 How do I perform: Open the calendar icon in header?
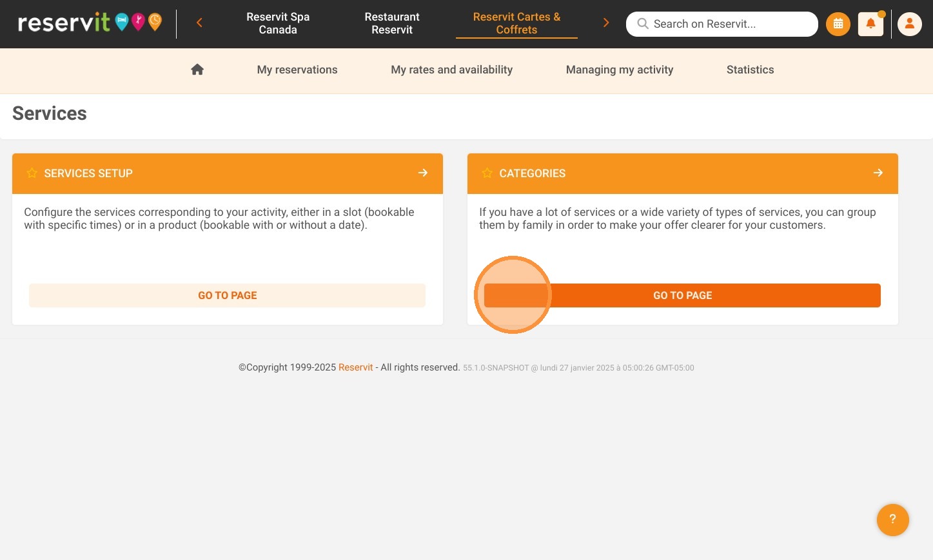pos(838,24)
